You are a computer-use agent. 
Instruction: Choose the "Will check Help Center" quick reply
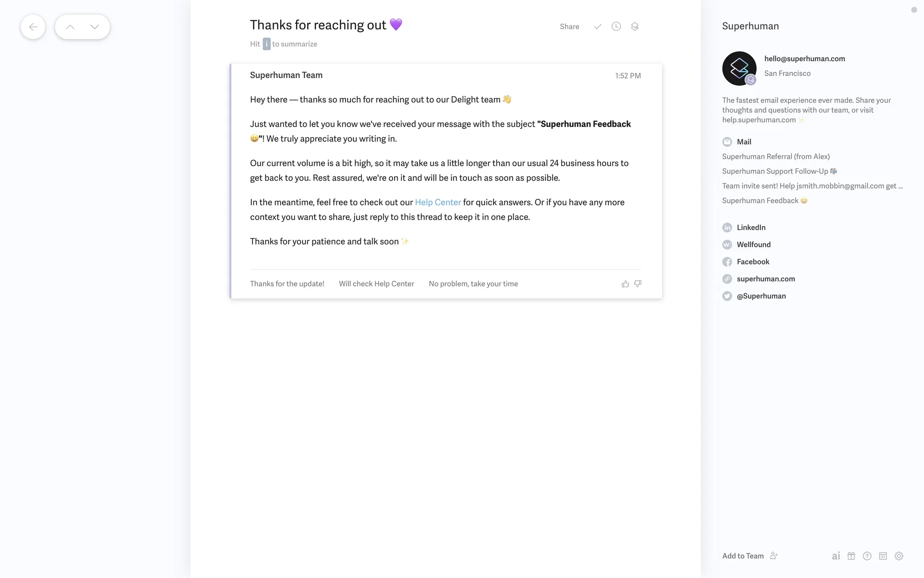point(376,284)
